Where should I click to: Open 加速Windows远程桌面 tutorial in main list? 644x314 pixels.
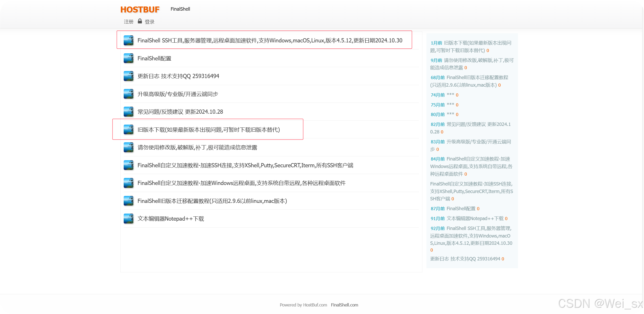tap(241, 183)
